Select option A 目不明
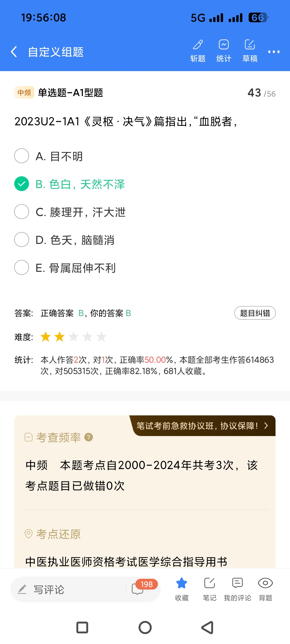The width and height of the screenshot is (290, 644). pos(22,156)
